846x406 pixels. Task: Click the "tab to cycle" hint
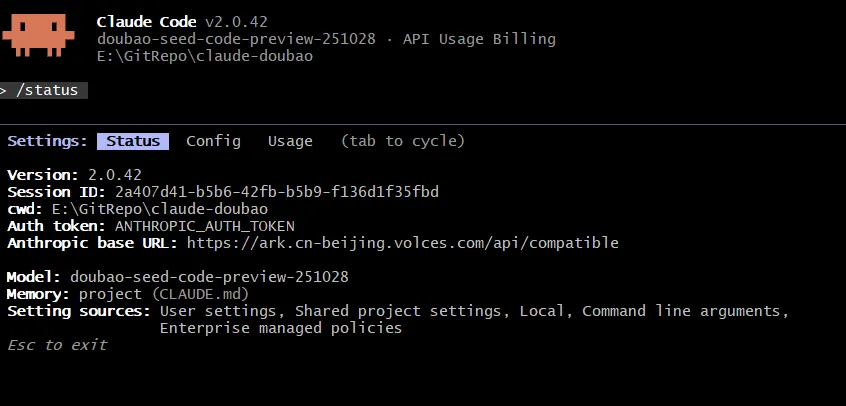402,141
